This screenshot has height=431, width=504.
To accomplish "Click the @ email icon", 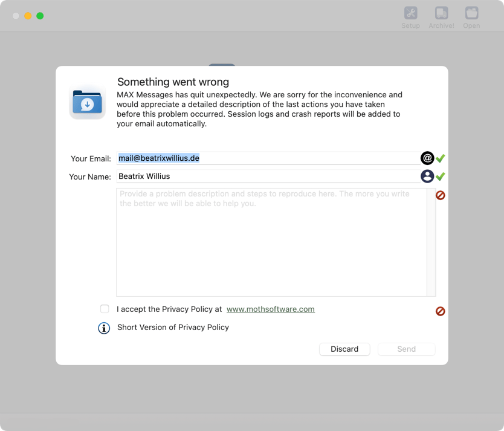I will pos(427,158).
